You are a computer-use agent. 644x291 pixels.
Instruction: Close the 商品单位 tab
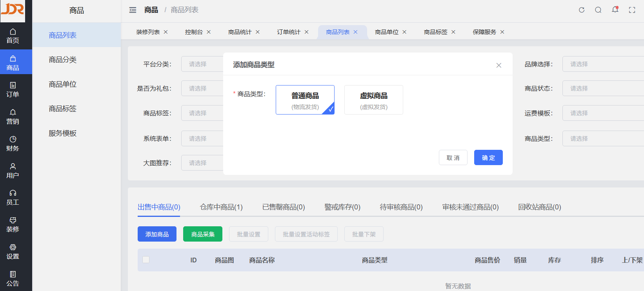pyautogui.click(x=404, y=32)
